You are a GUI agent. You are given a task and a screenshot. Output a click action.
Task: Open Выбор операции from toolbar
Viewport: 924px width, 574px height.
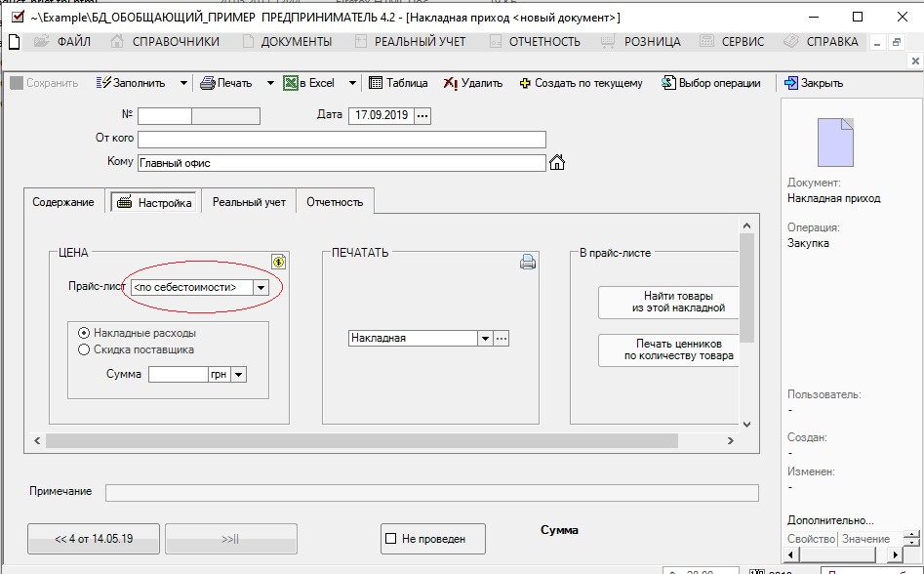(x=668, y=83)
